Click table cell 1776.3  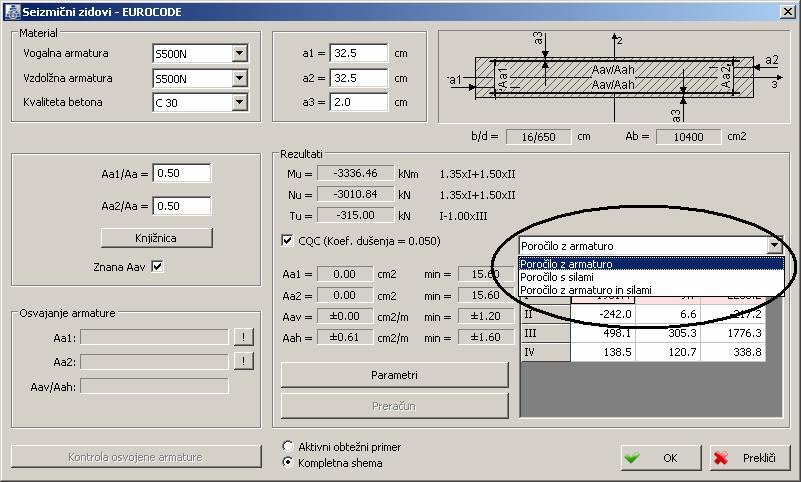click(x=733, y=333)
